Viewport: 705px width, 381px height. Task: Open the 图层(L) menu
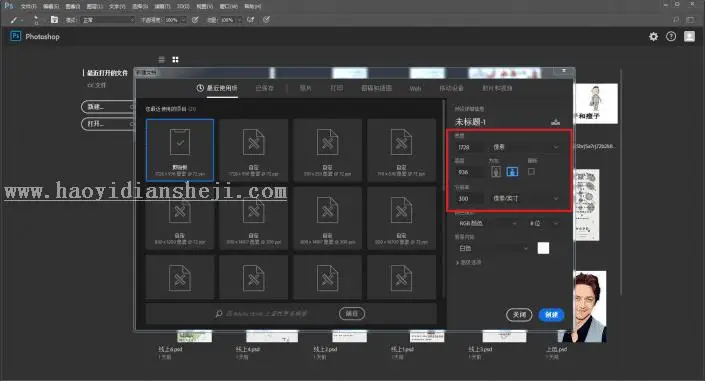pos(94,6)
